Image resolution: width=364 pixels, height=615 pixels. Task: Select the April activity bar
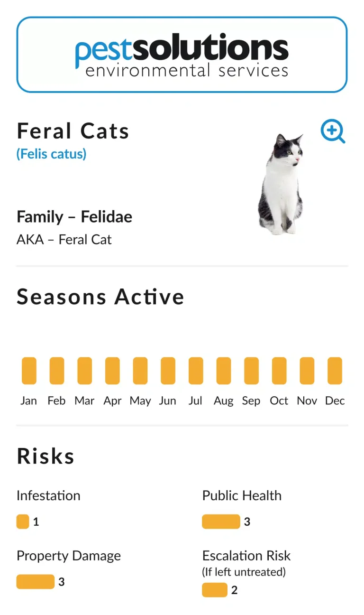112,371
